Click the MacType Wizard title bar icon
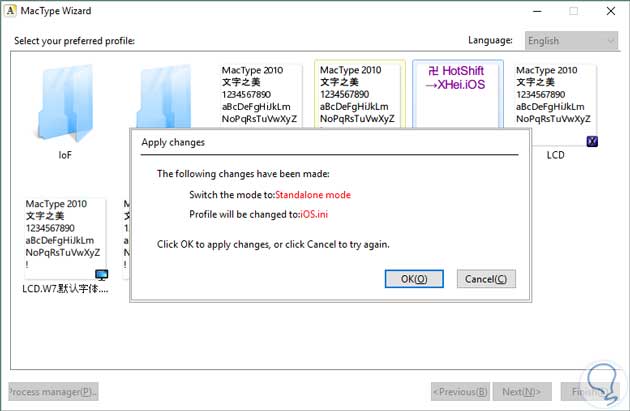This screenshot has width=630, height=411. tap(10, 11)
